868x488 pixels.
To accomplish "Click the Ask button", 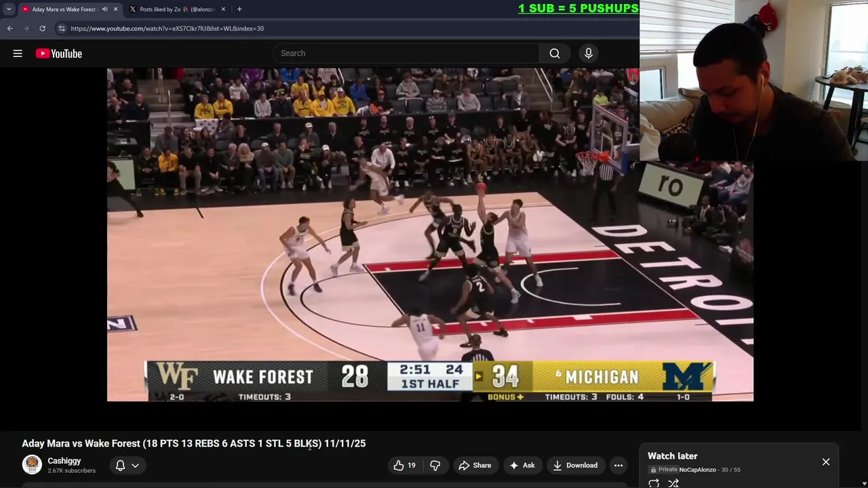I will [522, 465].
